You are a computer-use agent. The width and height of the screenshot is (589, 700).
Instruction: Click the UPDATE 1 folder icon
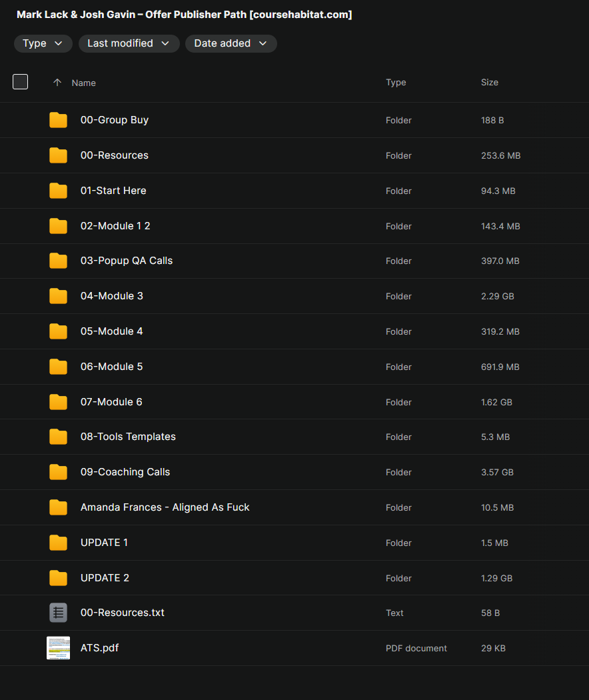pos(59,543)
